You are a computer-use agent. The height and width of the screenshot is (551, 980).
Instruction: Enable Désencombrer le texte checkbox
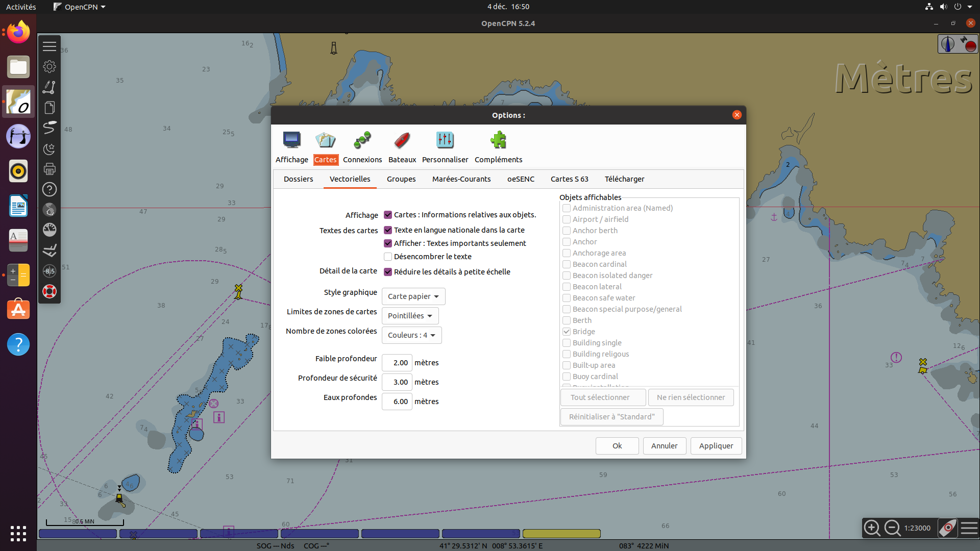coord(388,257)
